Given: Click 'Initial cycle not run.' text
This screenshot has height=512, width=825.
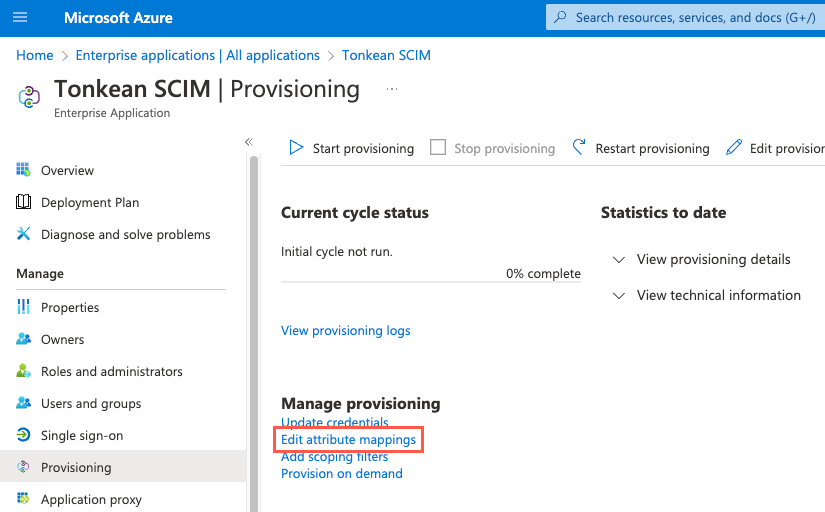Looking at the screenshot, I should pos(337,252).
